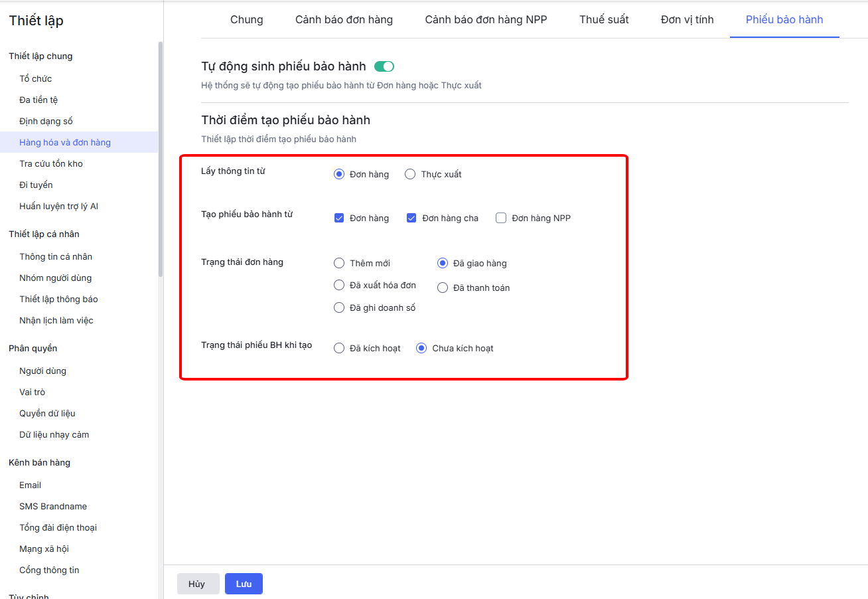This screenshot has height=599, width=868.
Task: Toggle the Tự động sinh phiếu bảo hành switch
Action: click(x=384, y=66)
